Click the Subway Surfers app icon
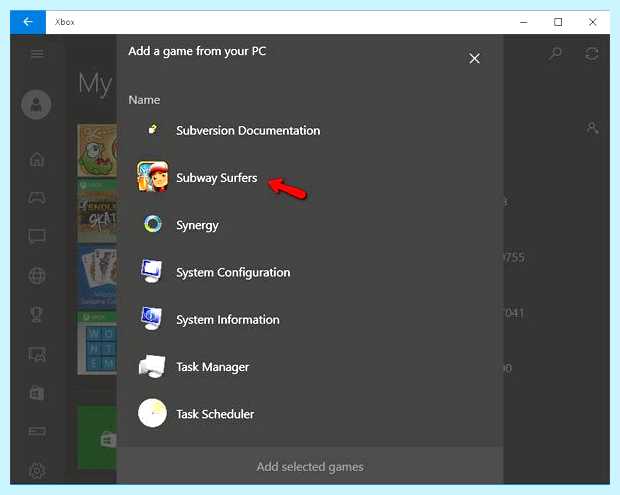The height and width of the screenshot is (495, 620). 153,176
